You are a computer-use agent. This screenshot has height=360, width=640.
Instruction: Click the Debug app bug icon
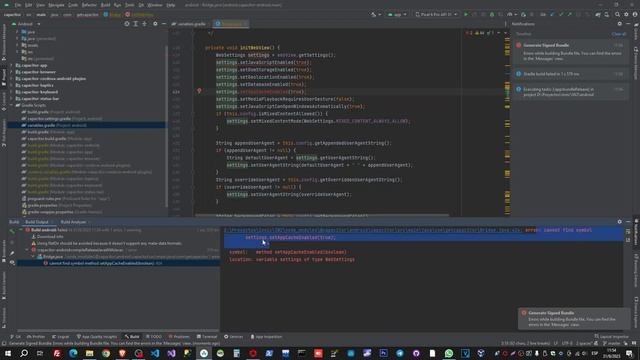pos(492,14)
